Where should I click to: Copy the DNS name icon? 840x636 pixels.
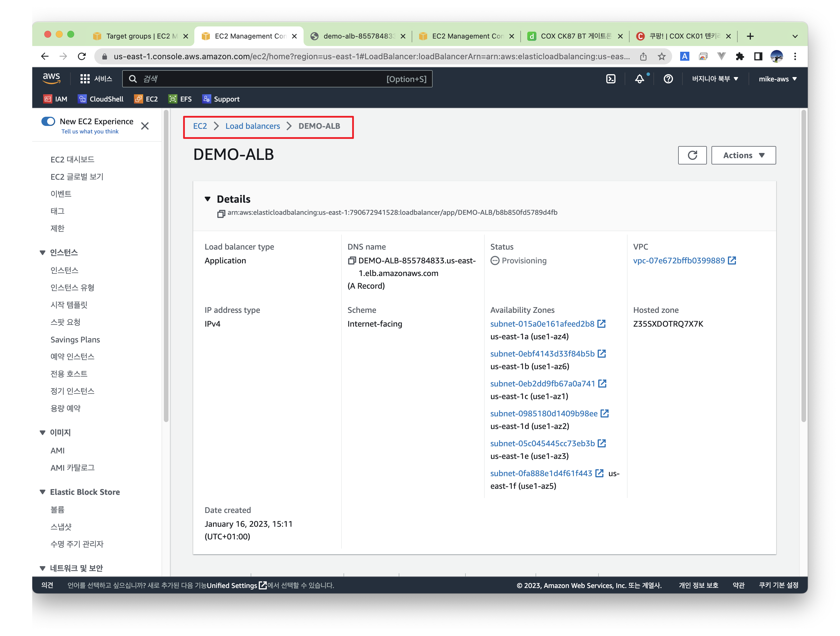(x=352, y=261)
